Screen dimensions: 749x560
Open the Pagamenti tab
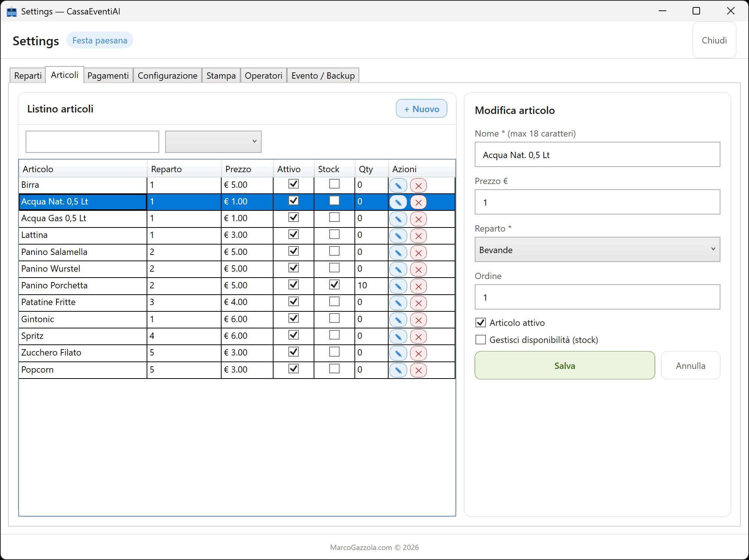coord(108,76)
